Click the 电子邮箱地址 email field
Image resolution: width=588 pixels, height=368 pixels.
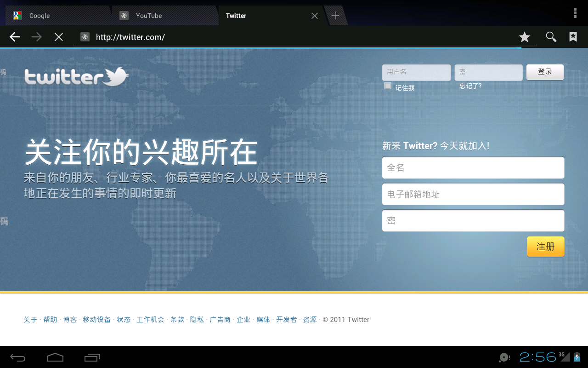tap(473, 194)
